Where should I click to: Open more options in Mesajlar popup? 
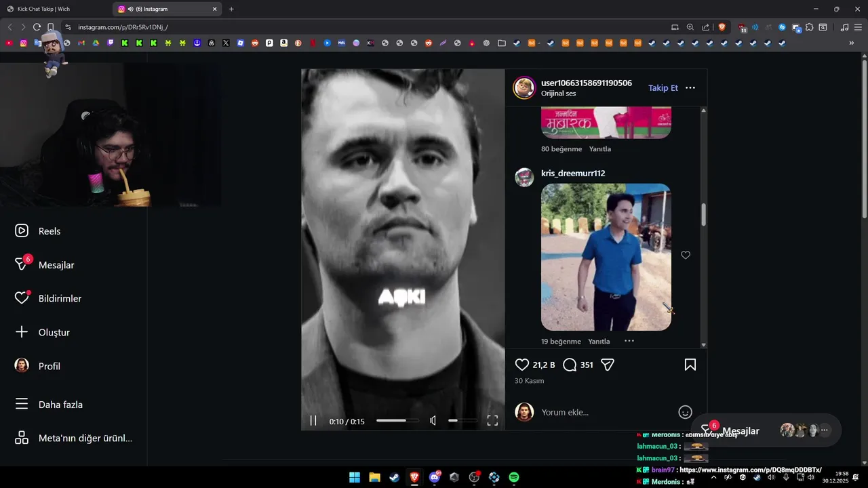click(825, 430)
